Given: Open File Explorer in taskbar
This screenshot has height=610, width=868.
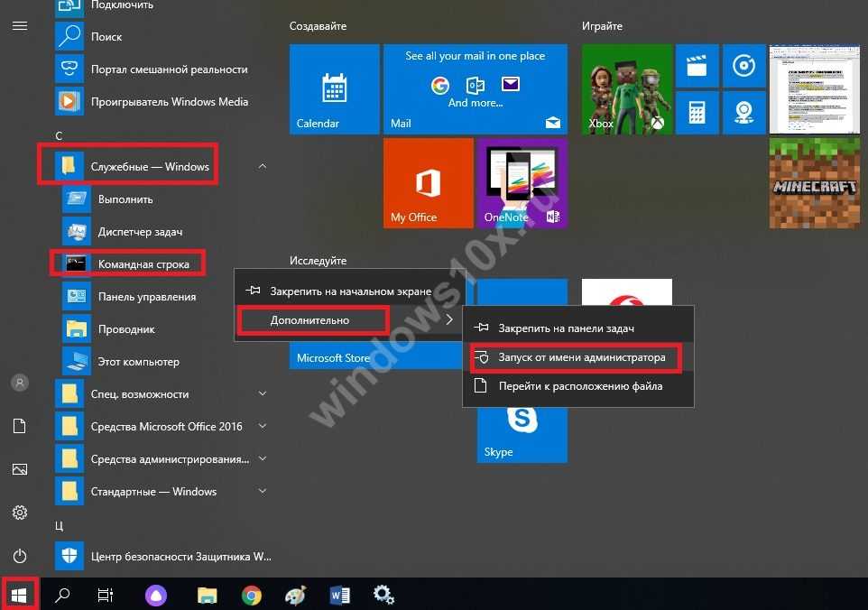Looking at the screenshot, I should [x=208, y=595].
